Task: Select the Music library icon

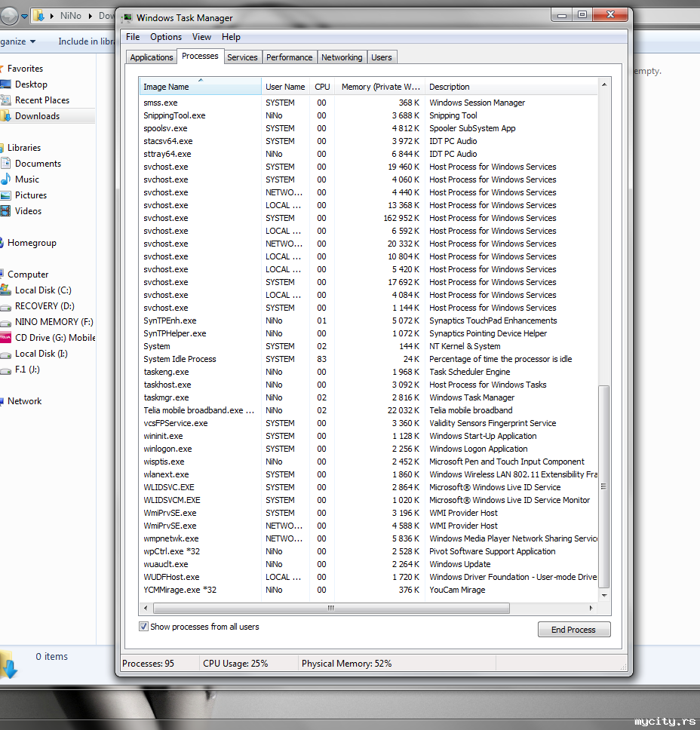Action: point(5,179)
